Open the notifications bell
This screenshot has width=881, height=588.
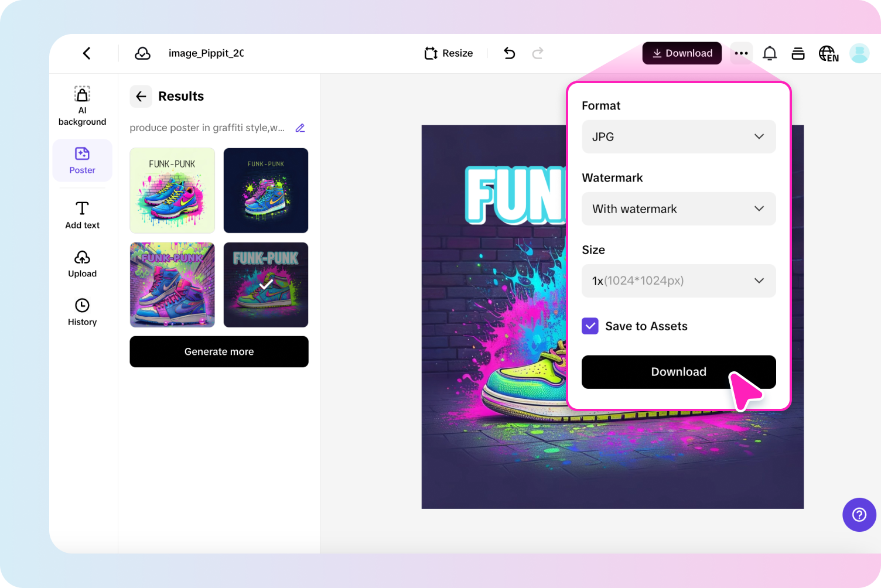(x=769, y=53)
